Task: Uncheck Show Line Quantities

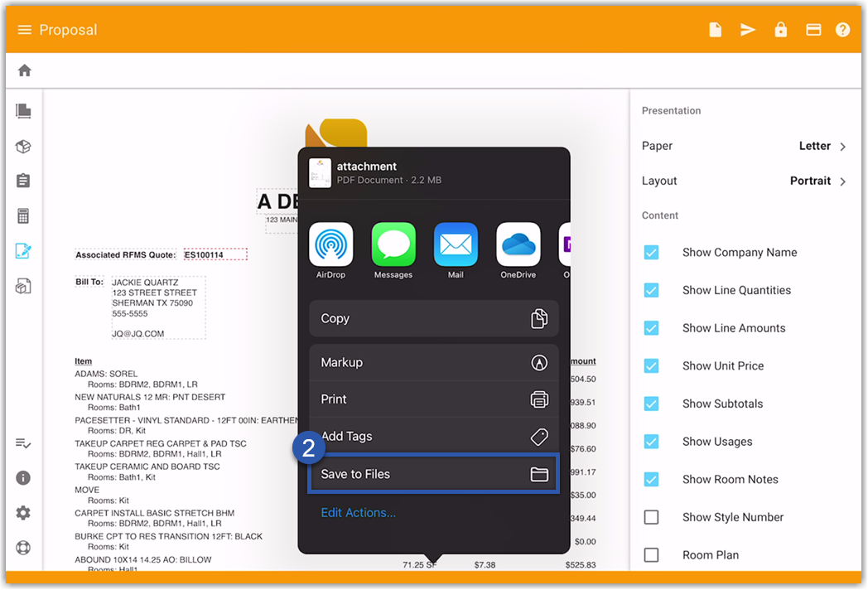Action: click(652, 290)
